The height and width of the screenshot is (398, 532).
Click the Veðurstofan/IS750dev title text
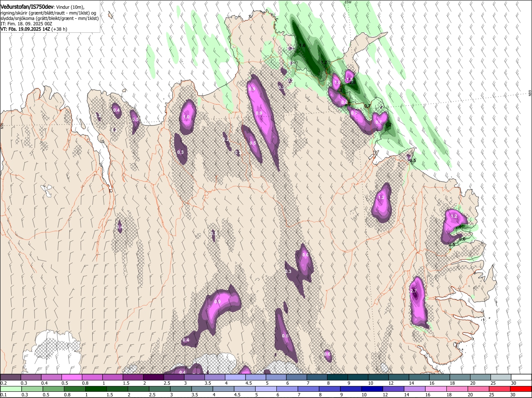(x=27, y=7)
